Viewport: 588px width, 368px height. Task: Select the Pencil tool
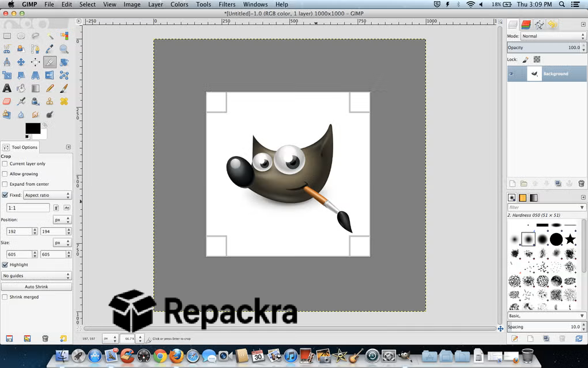click(50, 88)
